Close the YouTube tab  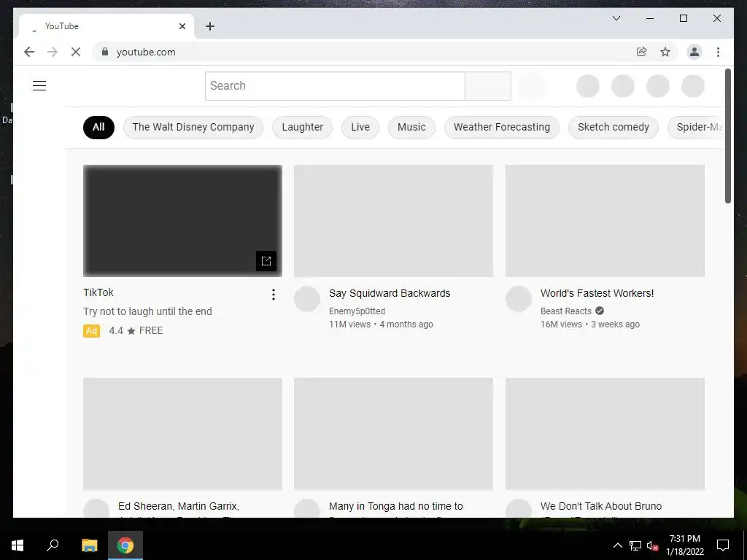pos(182,26)
